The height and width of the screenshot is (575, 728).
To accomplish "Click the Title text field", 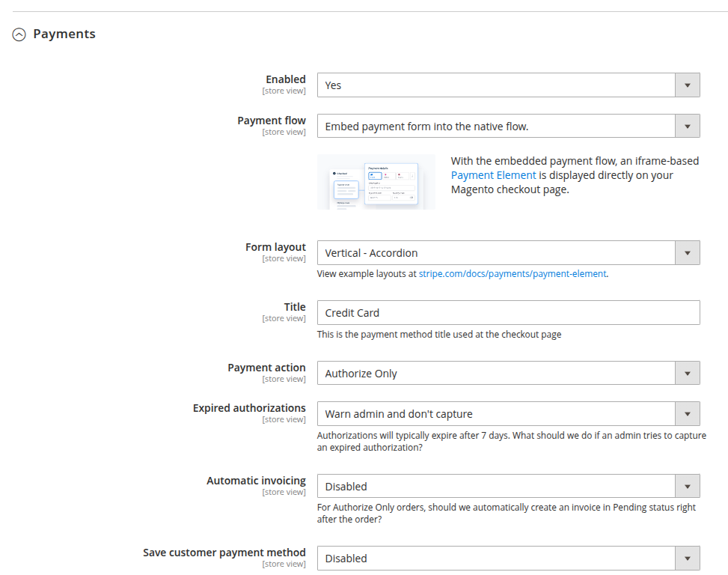I will [508, 313].
